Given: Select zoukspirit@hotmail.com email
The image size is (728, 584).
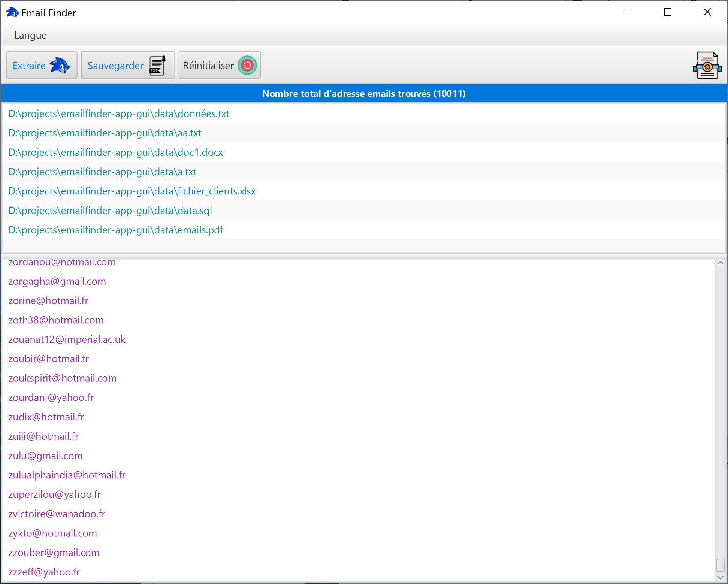Looking at the screenshot, I should tap(62, 378).
